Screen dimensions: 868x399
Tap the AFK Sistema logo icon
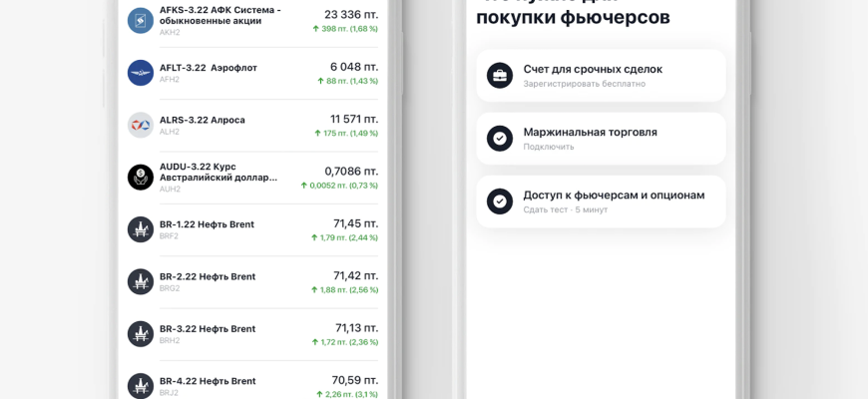click(141, 20)
